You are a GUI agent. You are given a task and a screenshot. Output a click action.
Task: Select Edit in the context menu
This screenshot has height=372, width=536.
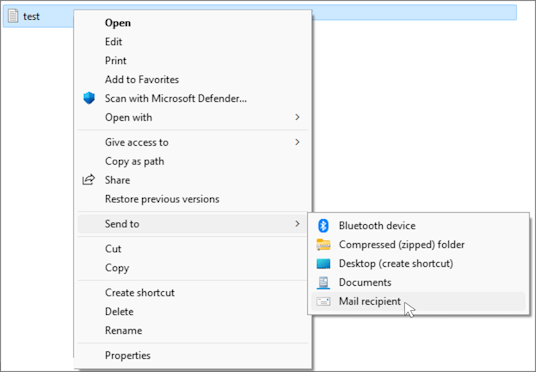pos(193,42)
